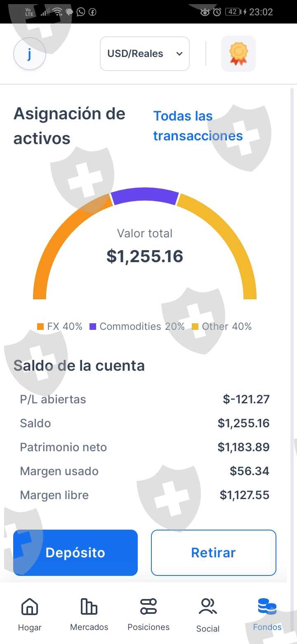Click the orange FX legend swatch
Viewport: 297px width, 644px height.
(x=40, y=327)
